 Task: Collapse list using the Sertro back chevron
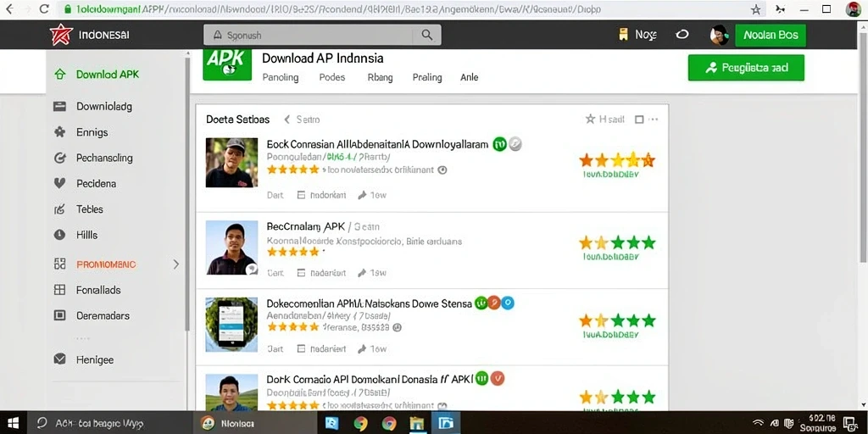point(287,119)
